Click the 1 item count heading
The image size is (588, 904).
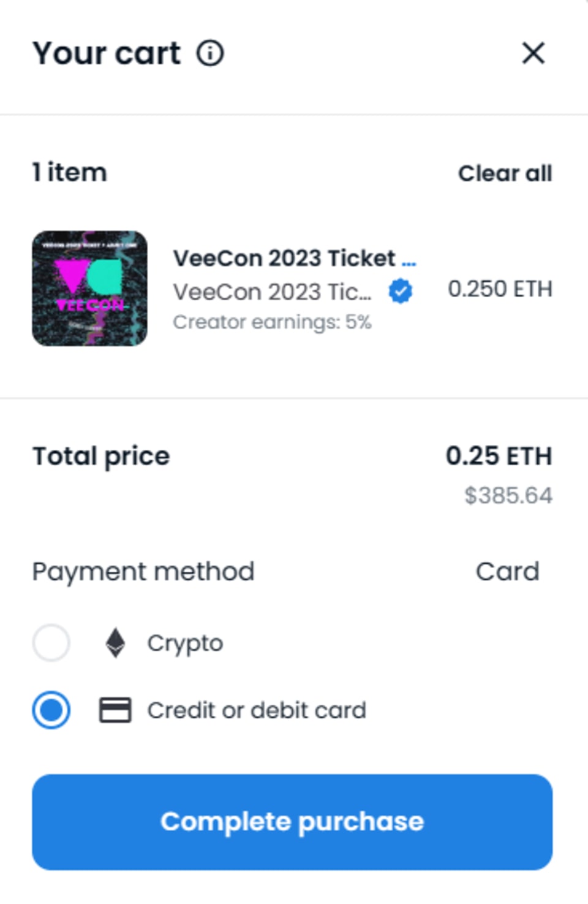[70, 173]
